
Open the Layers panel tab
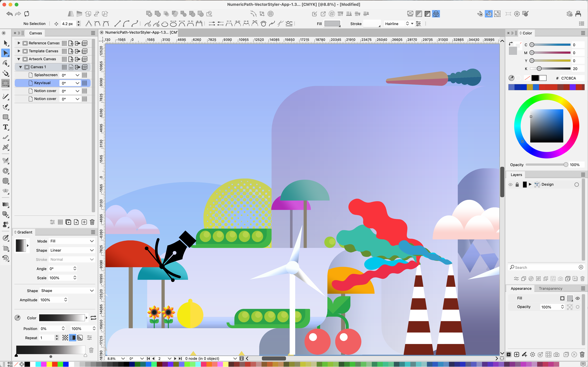pyautogui.click(x=516, y=175)
